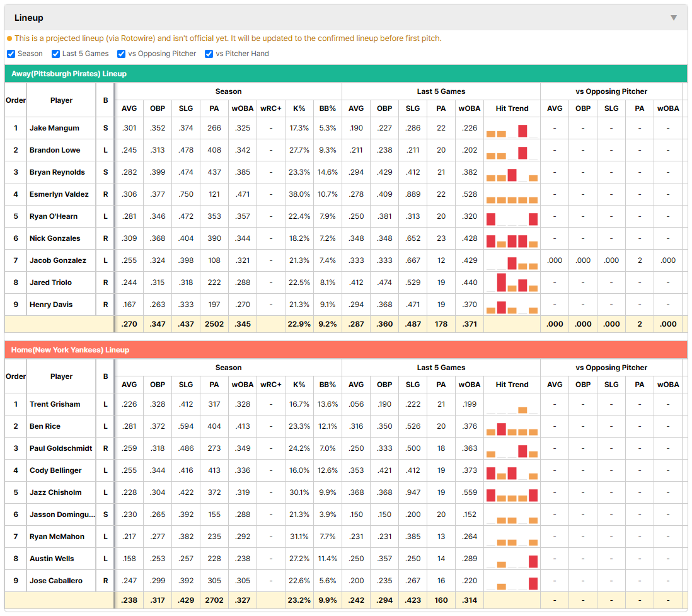Click the orange projected lineup notice dot

point(9,38)
